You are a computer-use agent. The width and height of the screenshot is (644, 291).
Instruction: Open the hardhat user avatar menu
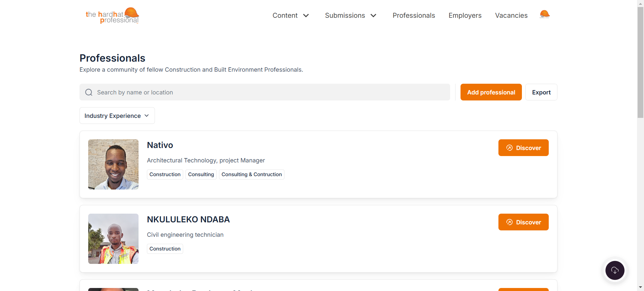tap(544, 14)
